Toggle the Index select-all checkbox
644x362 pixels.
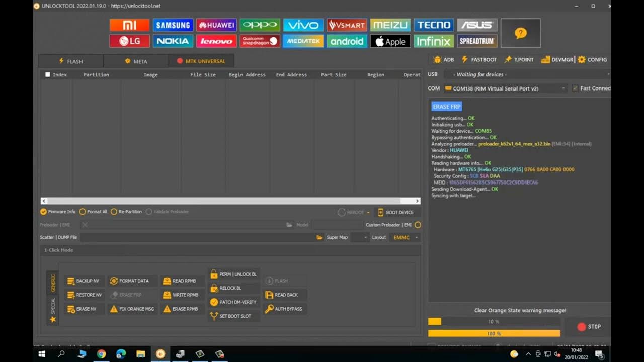tap(48, 74)
